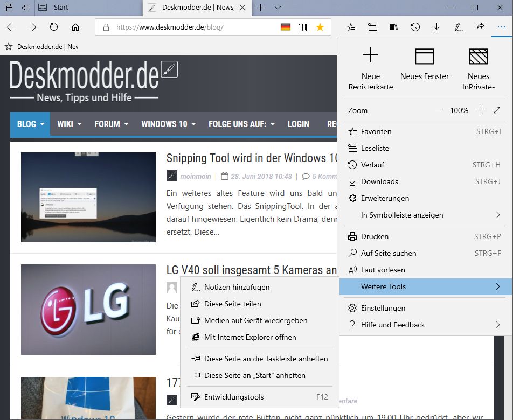Open Downloads menu entry
Screen dimensions: 513x420
424,181
